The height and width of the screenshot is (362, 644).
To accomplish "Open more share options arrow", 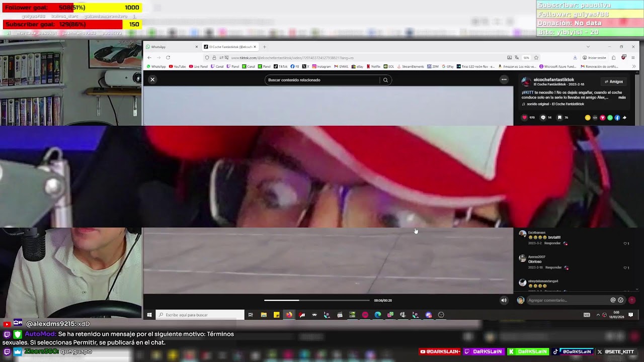I will pos(624,118).
